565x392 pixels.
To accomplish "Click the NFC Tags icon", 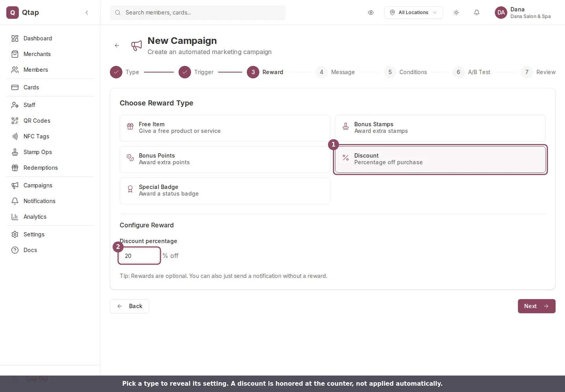I will [15, 136].
